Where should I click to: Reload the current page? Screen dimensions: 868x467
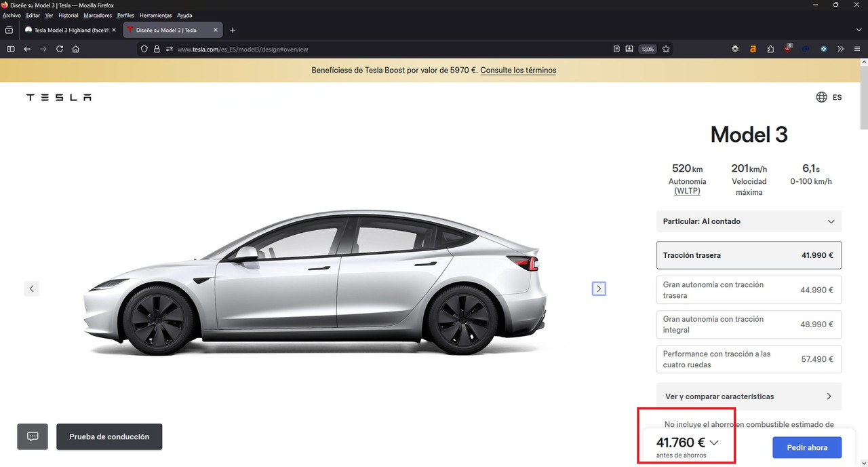click(60, 49)
